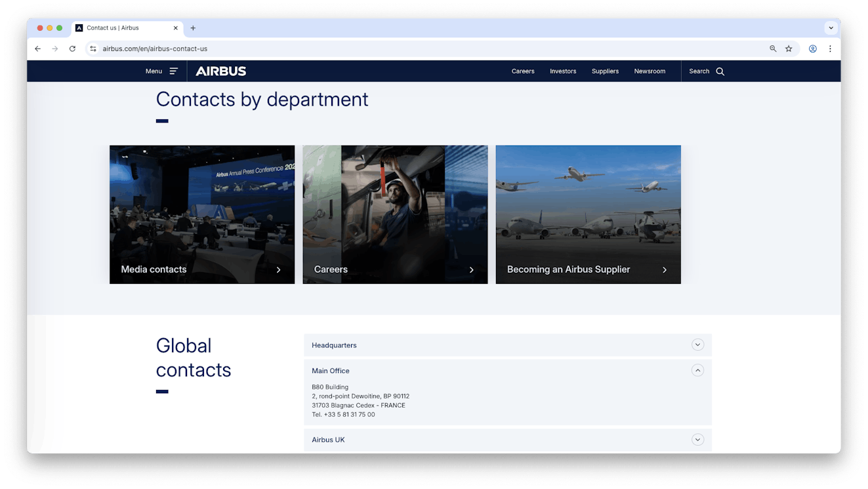Open the Chrome profile icon
The width and height of the screenshot is (868, 489).
[x=813, y=49]
